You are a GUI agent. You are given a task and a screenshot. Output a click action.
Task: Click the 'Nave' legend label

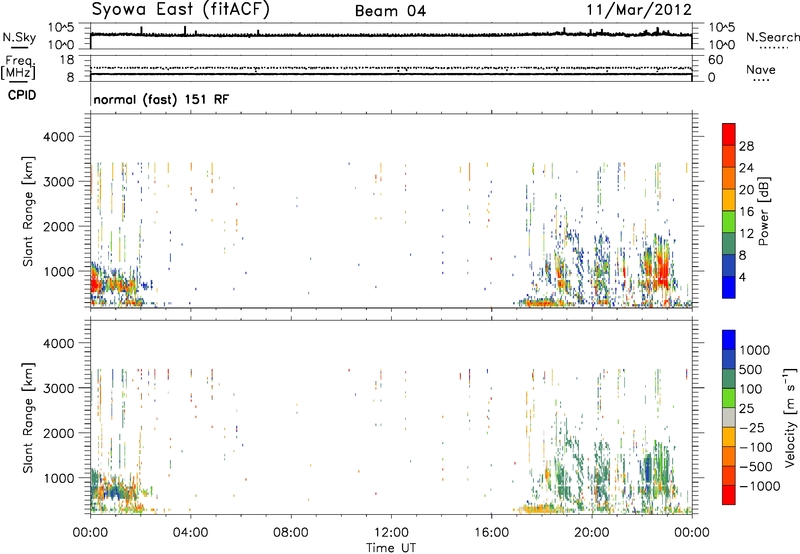761,69
